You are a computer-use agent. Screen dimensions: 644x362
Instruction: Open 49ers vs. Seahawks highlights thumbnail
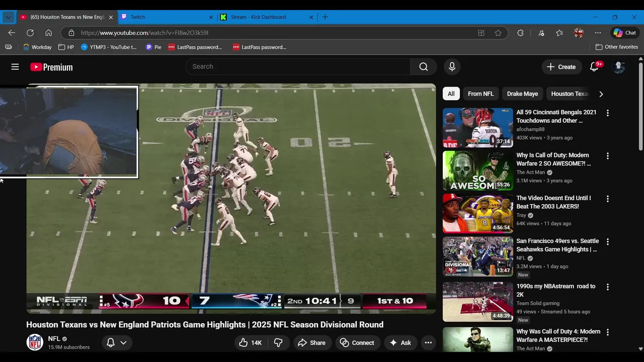pos(478,256)
